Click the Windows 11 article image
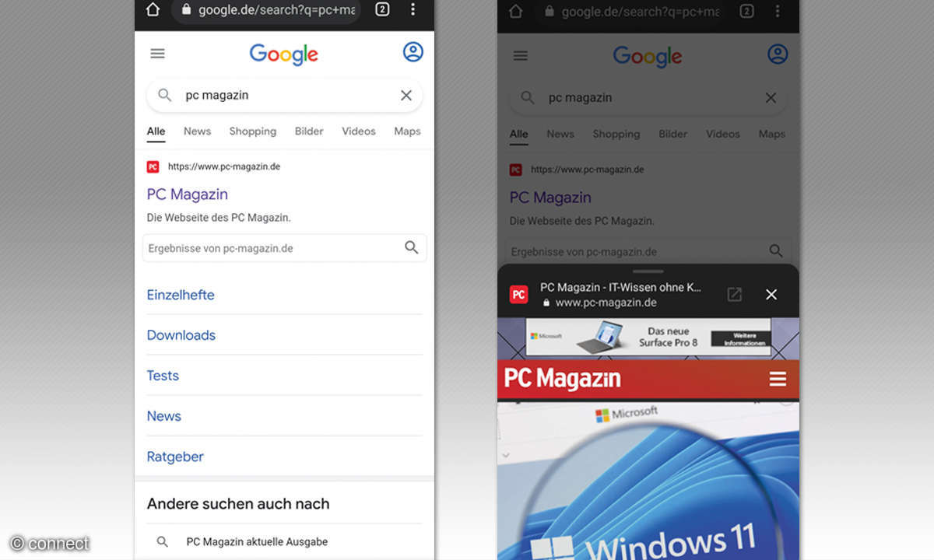Image resolution: width=934 pixels, height=560 pixels. [x=648, y=481]
